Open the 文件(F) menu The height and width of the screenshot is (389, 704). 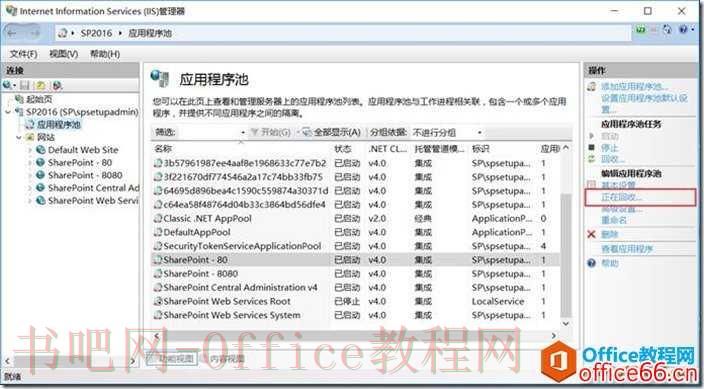(x=23, y=54)
